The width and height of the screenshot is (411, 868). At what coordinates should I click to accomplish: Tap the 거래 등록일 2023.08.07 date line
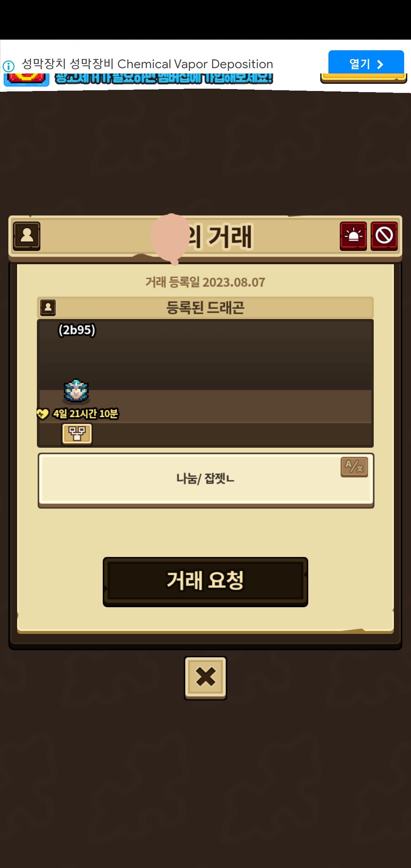click(205, 282)
